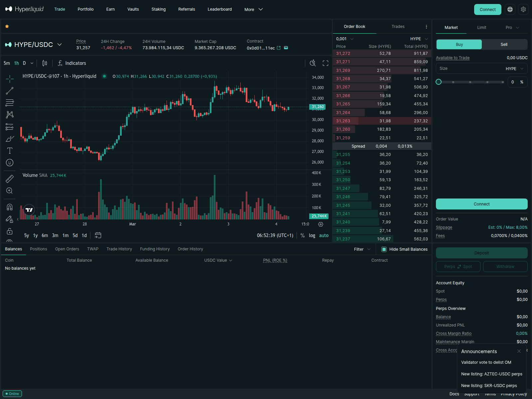Select the ruler measurement tool
532x399 pixels.
pyautogui.click(x=10, y=179)
